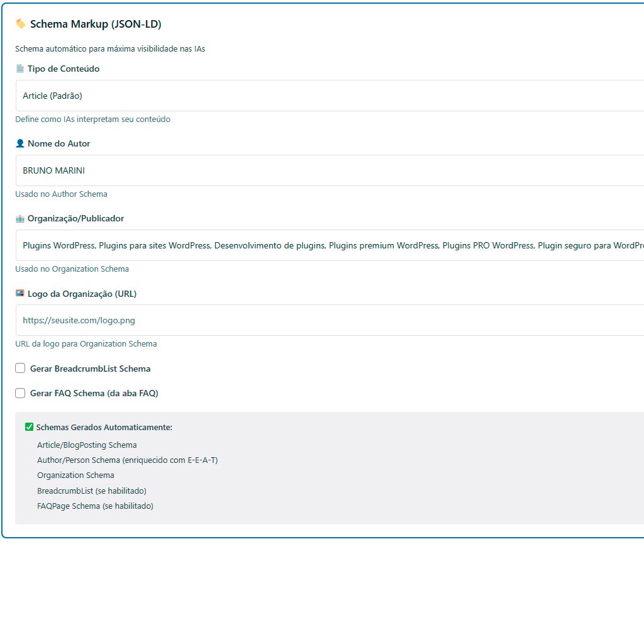The image size is (644, 644).
Task: Click Article/BlogPosting Schema in the generated list
Action: click(87, 445)
